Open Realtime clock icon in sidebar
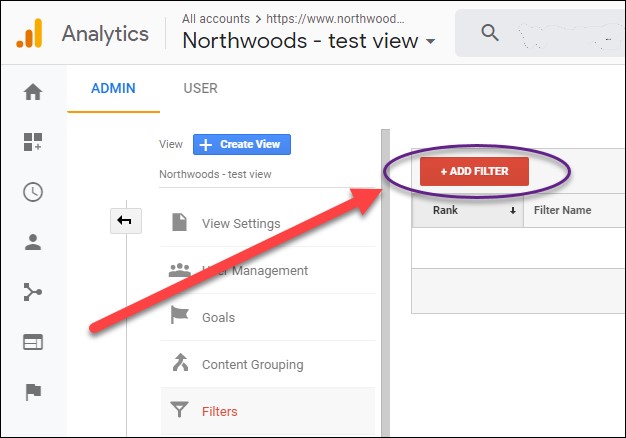Screen dimensions: 626x438 [x=33, y=192]
